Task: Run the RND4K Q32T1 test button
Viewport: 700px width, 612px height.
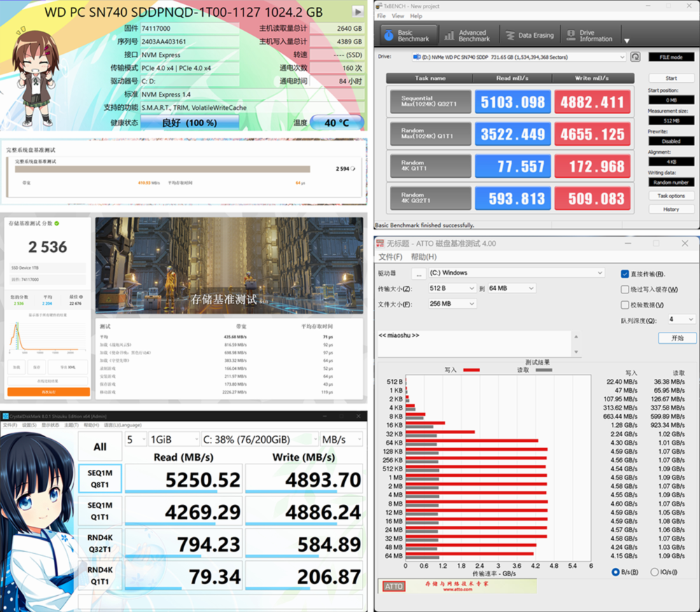Action: pos(100,543)
